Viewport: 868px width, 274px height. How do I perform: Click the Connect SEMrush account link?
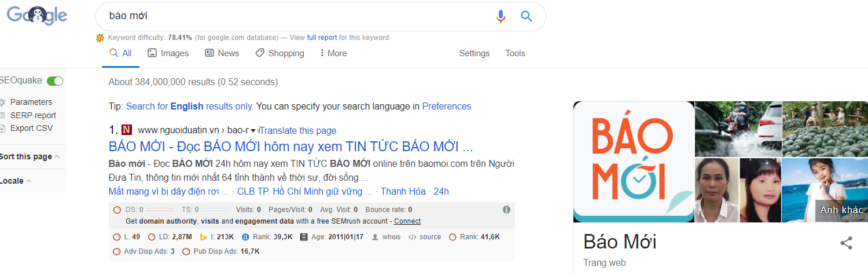(407, 221)
